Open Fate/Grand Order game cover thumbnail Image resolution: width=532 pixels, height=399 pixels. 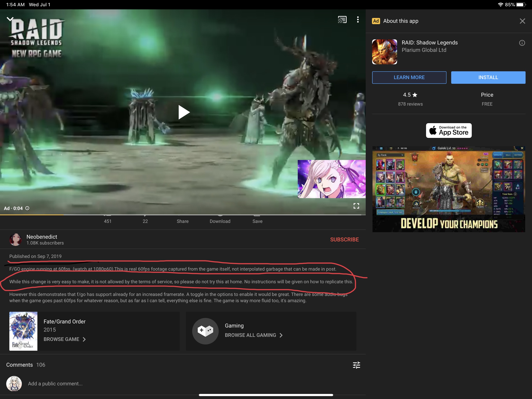tap(23, 331)
